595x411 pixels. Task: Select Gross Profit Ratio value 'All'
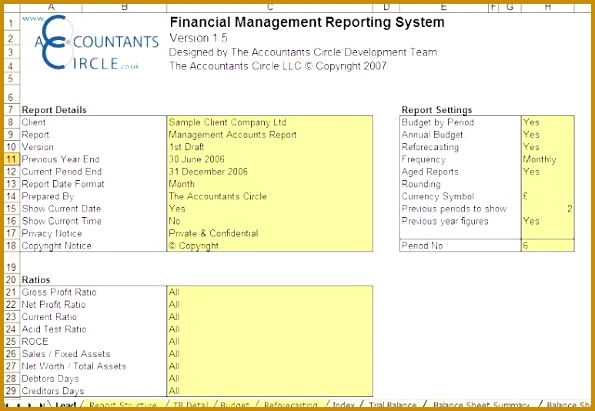point(270,292)
